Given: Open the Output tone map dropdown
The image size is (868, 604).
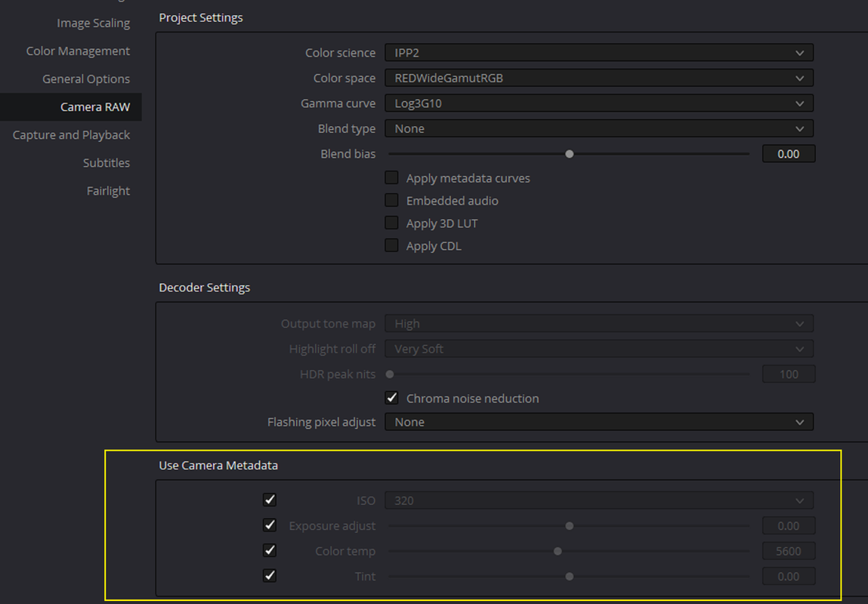Looking at the screenshot, I should (x=599, y=324).
